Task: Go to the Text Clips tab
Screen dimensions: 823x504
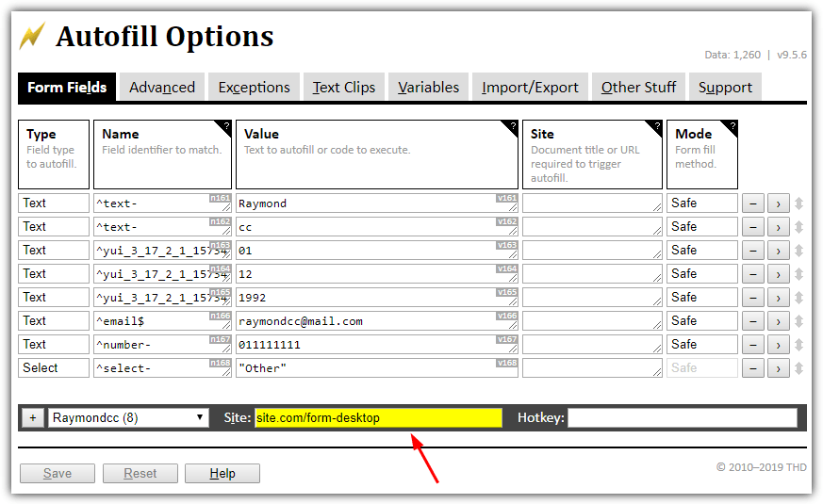Action: click(x=344, y=87)
